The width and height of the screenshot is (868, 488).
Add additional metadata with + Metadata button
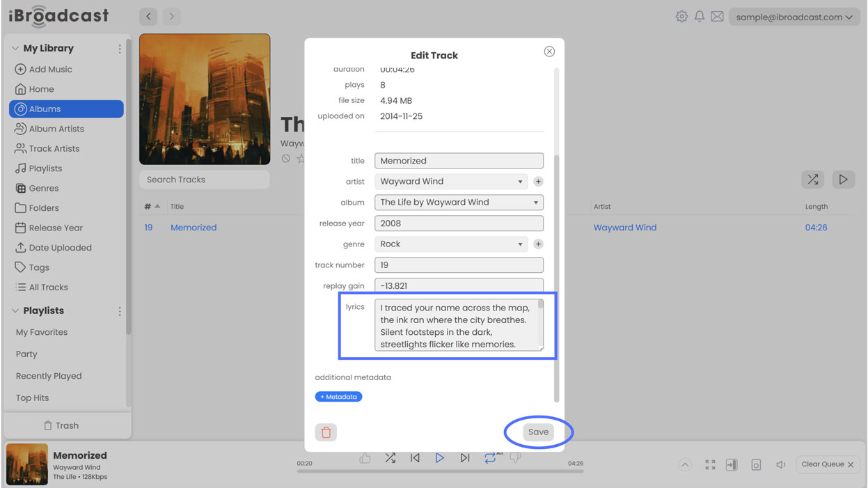338,397
